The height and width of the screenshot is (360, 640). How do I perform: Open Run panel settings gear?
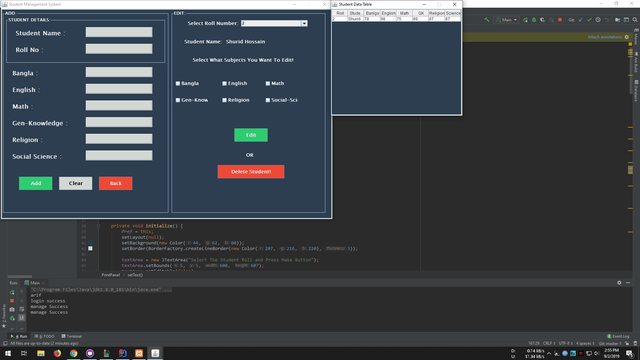point(619,282)
